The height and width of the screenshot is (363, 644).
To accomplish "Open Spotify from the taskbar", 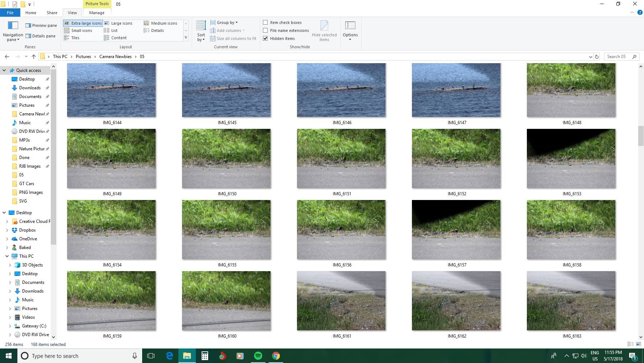I will 258,356.
